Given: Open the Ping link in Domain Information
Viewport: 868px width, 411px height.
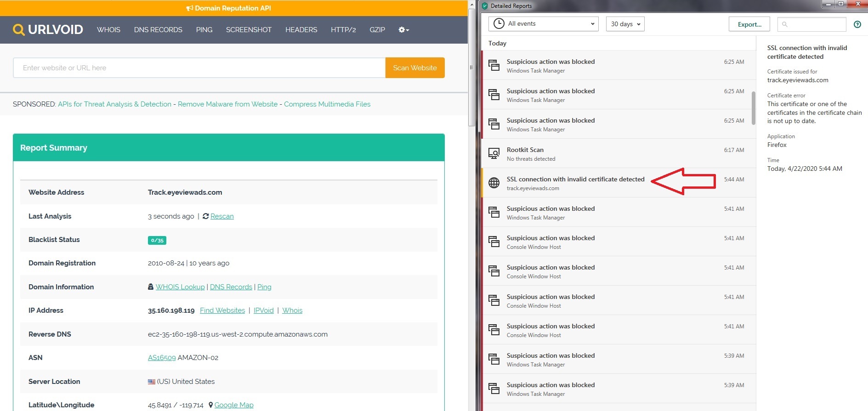Looking at the screenshot, I should pyautogui.click(x=264, y=287).
